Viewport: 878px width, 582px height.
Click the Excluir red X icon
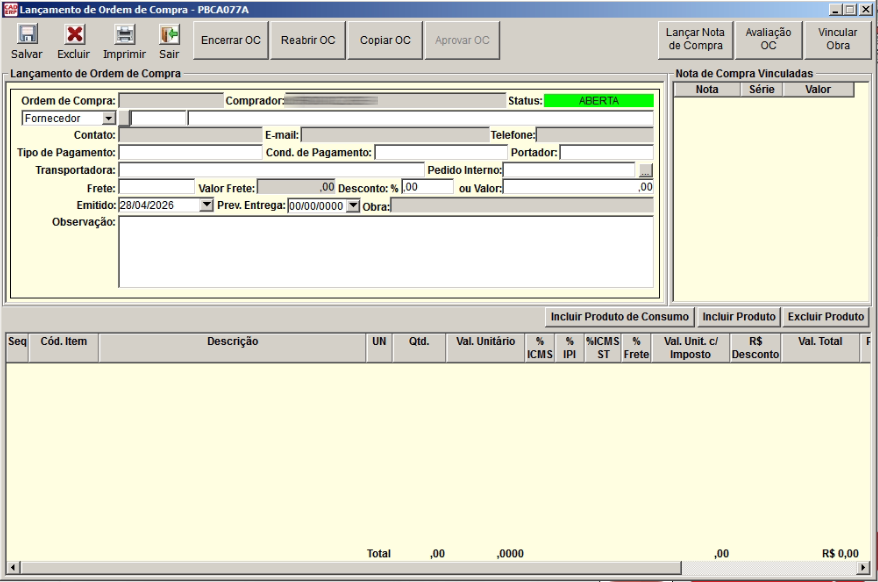tap(74, 35)
